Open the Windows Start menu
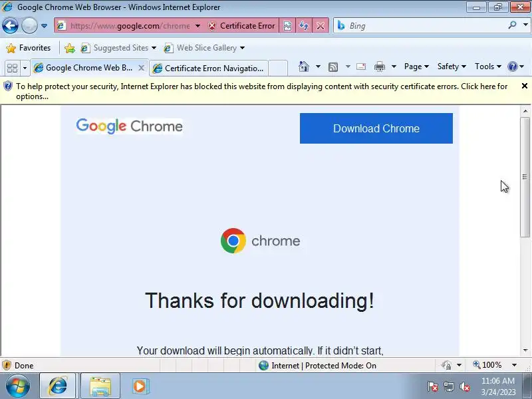532x399 pixels. [18, 386]
